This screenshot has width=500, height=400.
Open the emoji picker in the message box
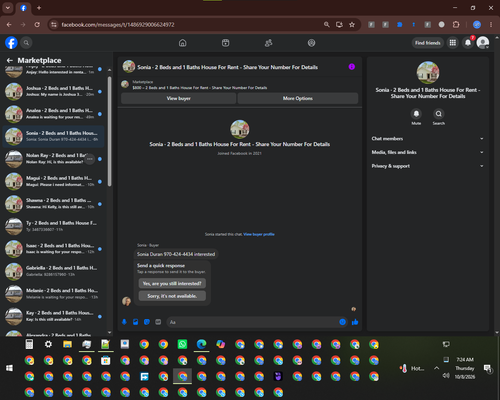(x=342, y=322)
